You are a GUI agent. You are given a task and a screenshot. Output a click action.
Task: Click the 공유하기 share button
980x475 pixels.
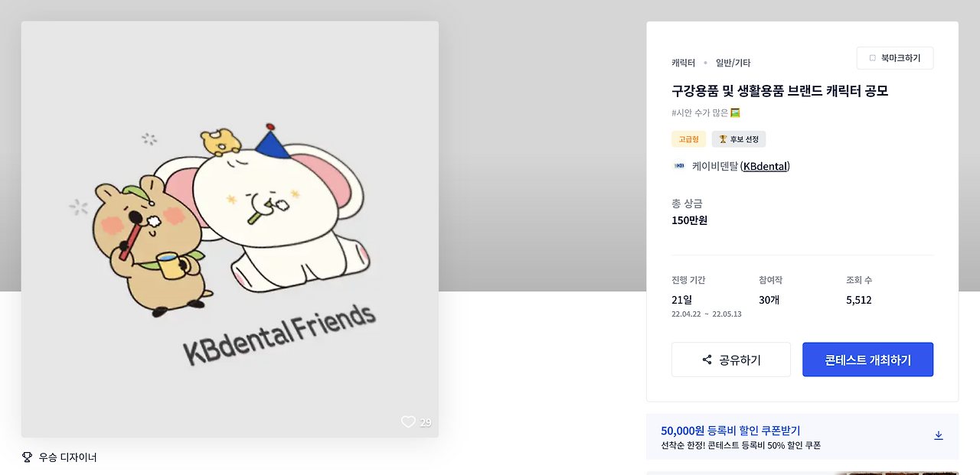(x=730, y=360)
